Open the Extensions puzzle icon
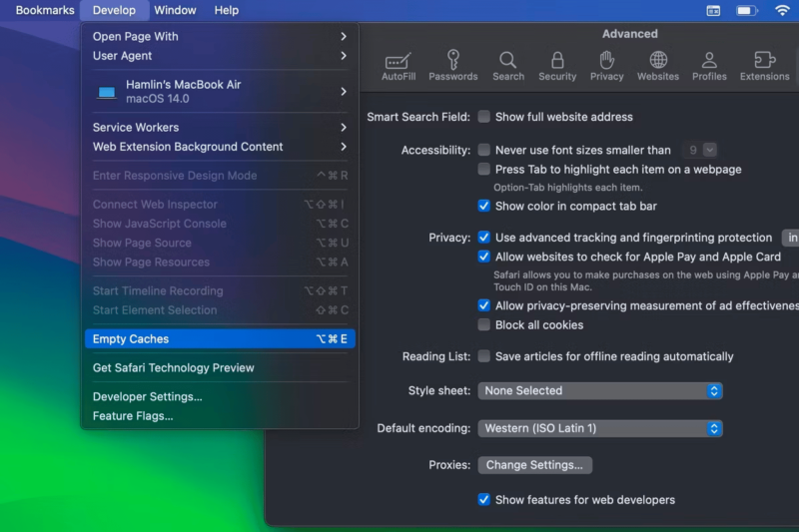Image resolution: width=799 pixels, height=532 pixels. click(764, 66)
